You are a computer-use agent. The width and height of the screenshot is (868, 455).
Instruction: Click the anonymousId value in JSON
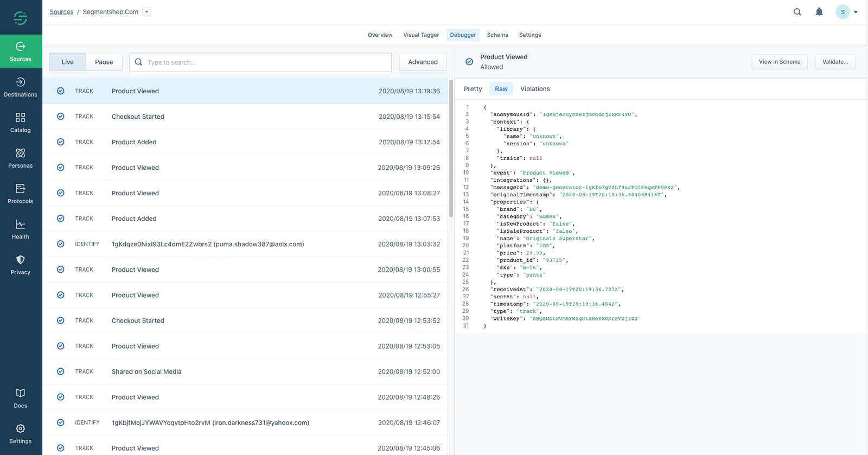tap(586, 114)
